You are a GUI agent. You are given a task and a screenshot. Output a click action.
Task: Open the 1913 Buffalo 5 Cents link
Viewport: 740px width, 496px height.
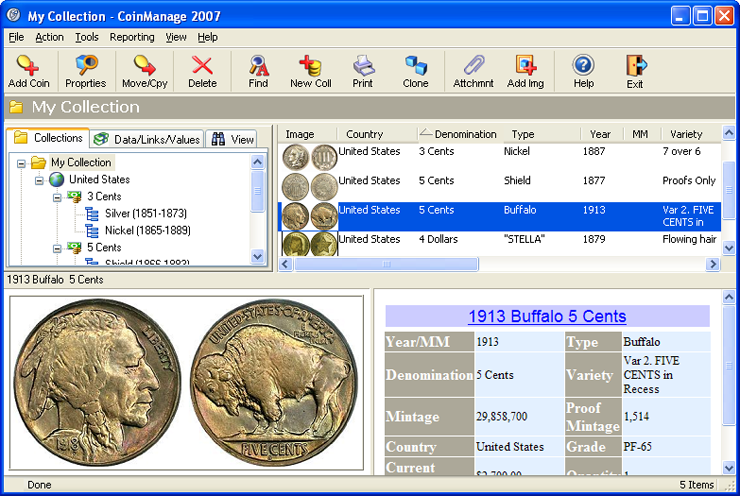pos(547,316)
